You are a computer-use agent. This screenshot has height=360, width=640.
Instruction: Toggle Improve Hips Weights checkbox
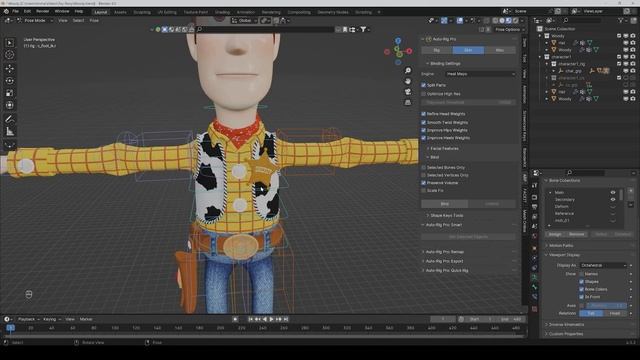click(x=424, y=130)
